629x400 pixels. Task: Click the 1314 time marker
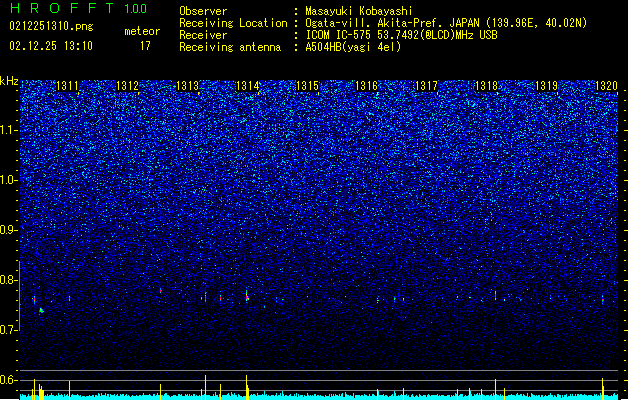(x=248, y=86)
